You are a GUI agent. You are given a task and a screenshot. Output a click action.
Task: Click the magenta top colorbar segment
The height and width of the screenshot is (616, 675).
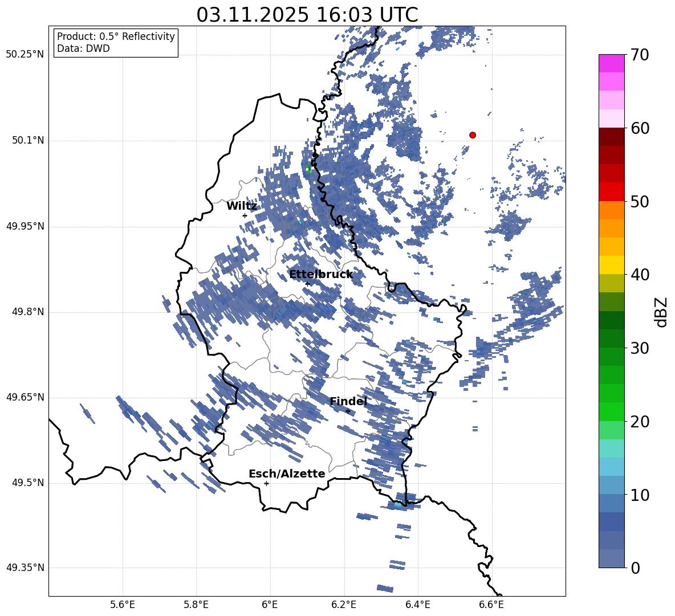[611, 64]
